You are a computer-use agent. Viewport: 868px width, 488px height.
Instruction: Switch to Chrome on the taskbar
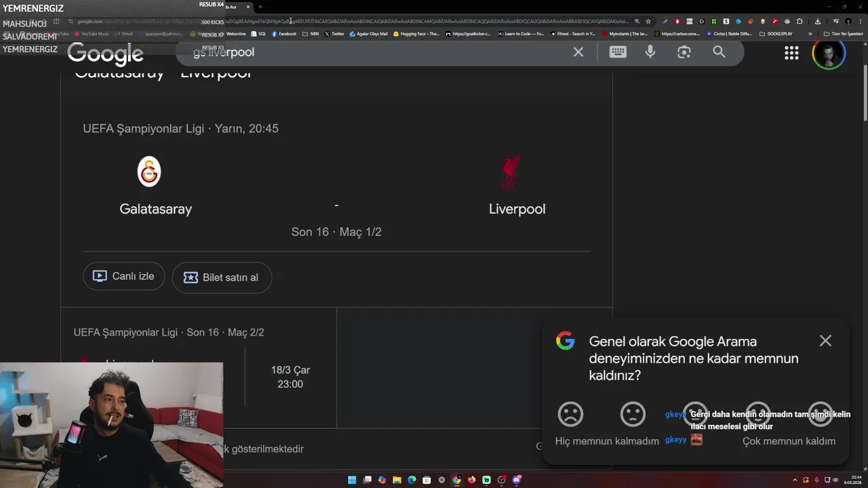click(456, 480)
